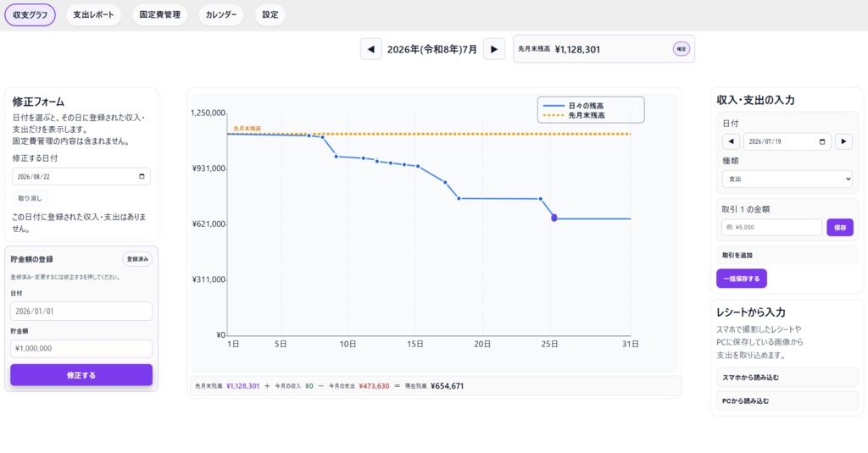This screenshot has height=453, width=868.
Task: Open the 支出レポート tab
Action: [x=93, y=15]
